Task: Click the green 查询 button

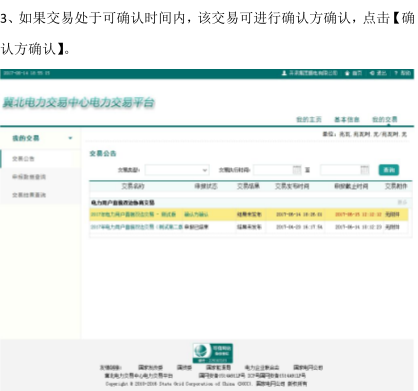Action: (x=389, y=170)
